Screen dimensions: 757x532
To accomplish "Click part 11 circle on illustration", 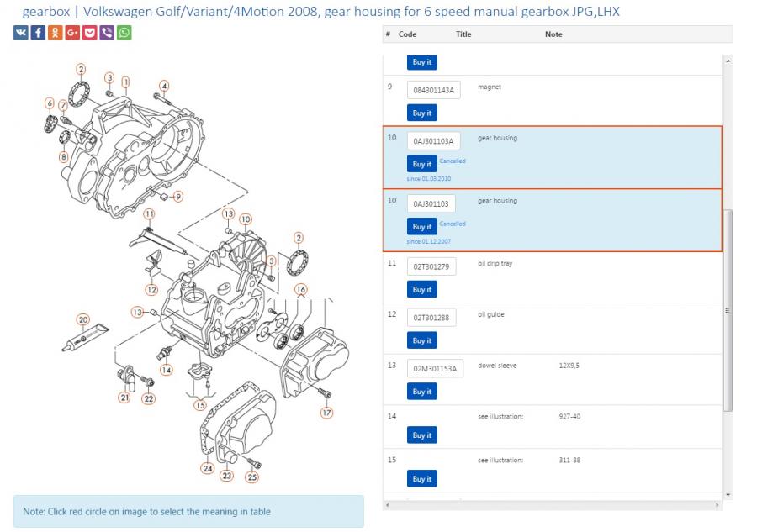I will (149, 214).
